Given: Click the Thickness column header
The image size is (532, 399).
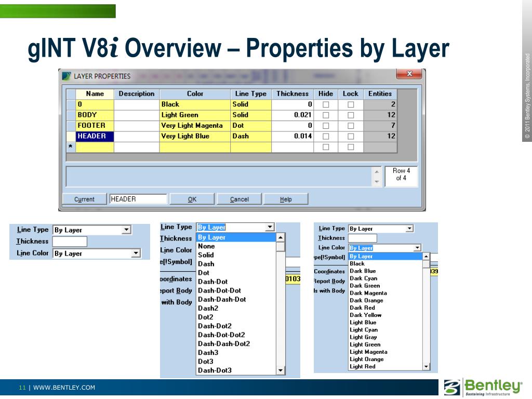Looking at the screenshot, I should pos(292,94).
